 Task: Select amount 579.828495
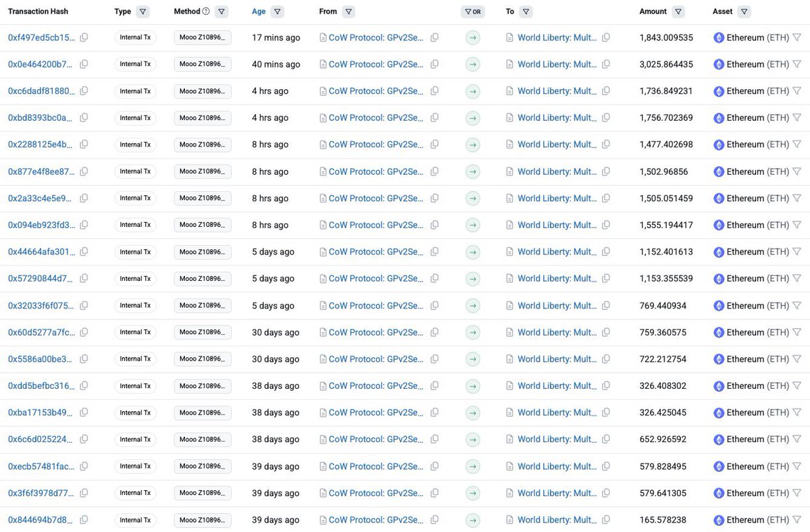click(x=663, y=466)
